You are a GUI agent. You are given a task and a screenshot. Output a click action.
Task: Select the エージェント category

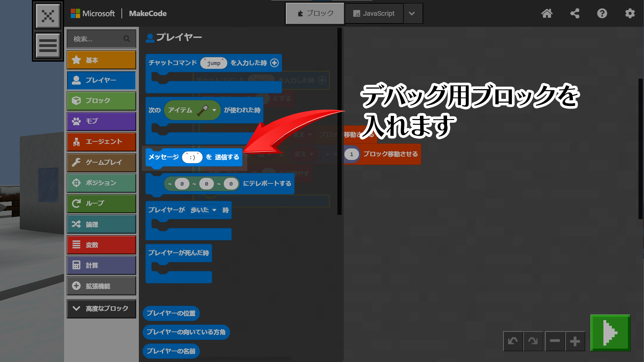click(x=101, y=142)
